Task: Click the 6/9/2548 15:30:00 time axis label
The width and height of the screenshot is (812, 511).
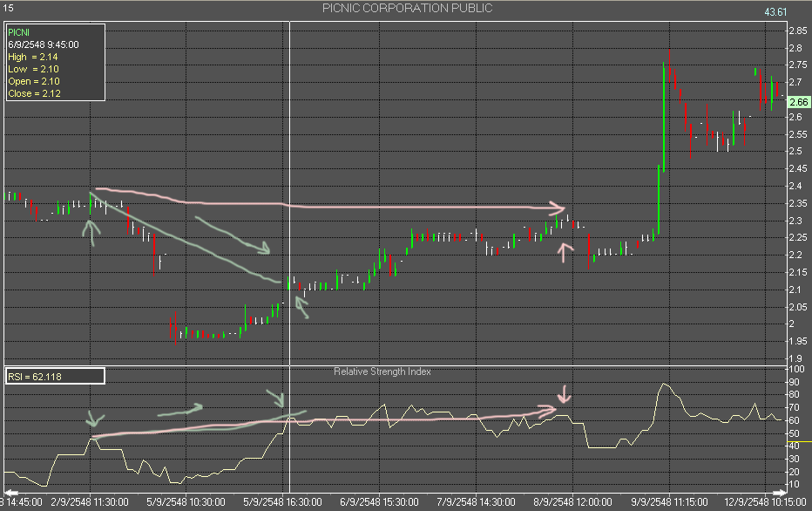Action: (x=379, y=502)
